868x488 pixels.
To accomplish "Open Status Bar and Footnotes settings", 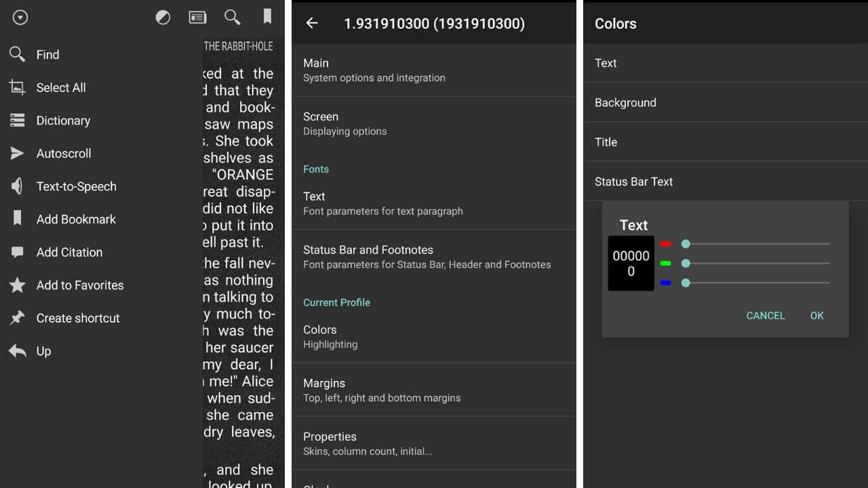I will [434, 257].
